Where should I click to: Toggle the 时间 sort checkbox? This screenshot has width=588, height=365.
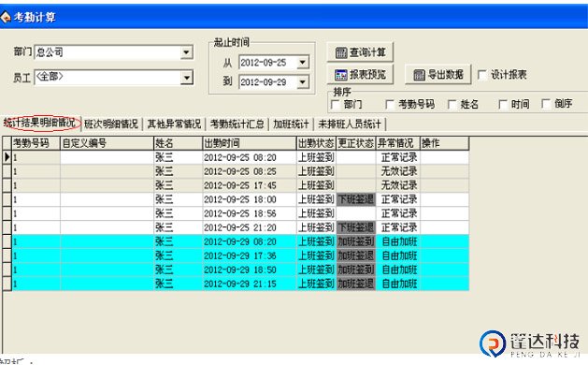[x=503, y=104]
